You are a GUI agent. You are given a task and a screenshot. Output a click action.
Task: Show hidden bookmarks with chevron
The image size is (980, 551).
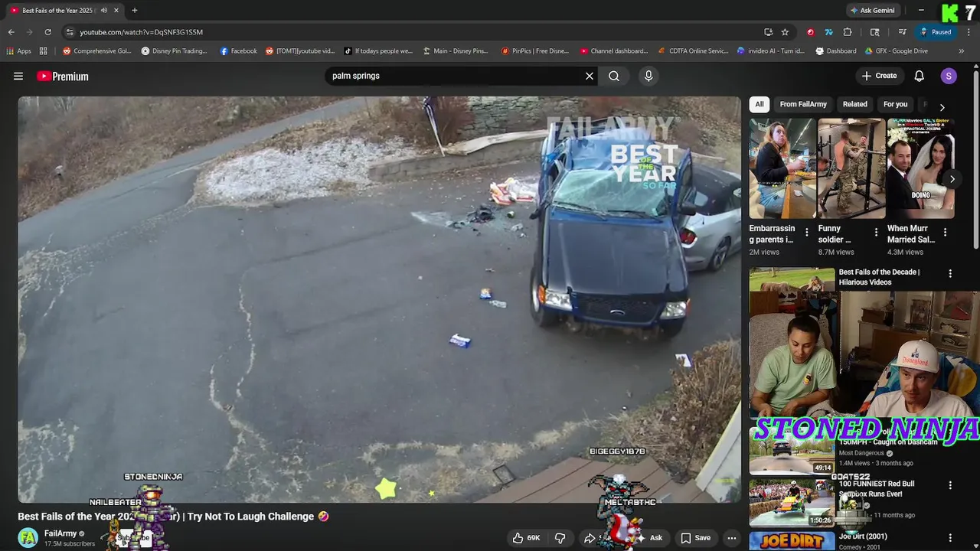pyautogui.click(x=962, y=51)
